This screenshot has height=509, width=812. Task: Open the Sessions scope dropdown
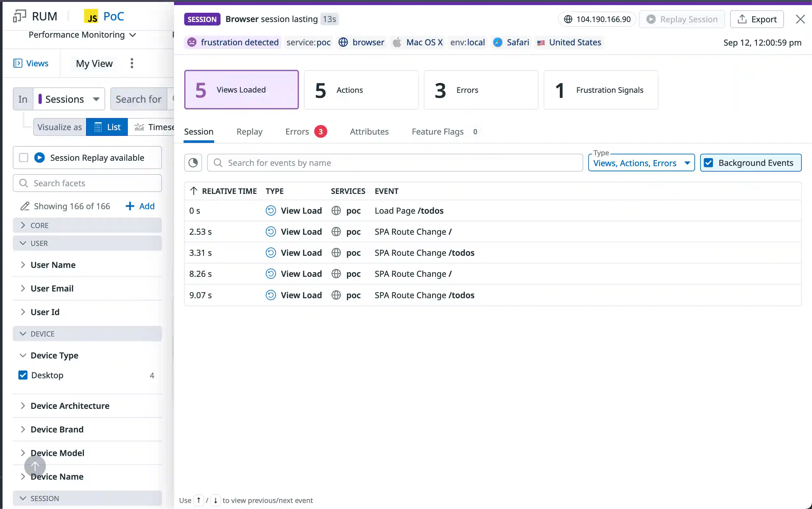click(x=69, y=99)
